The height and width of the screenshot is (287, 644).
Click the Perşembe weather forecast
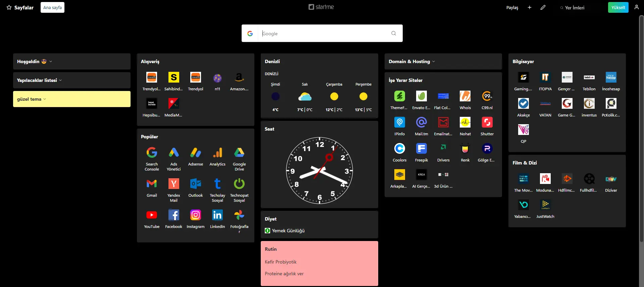pyautogui.click(x=363, y=97)
